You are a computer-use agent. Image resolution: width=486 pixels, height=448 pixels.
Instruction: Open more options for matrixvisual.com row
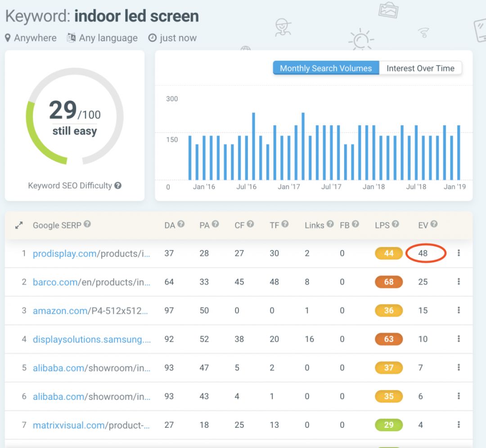pos(459,425)
